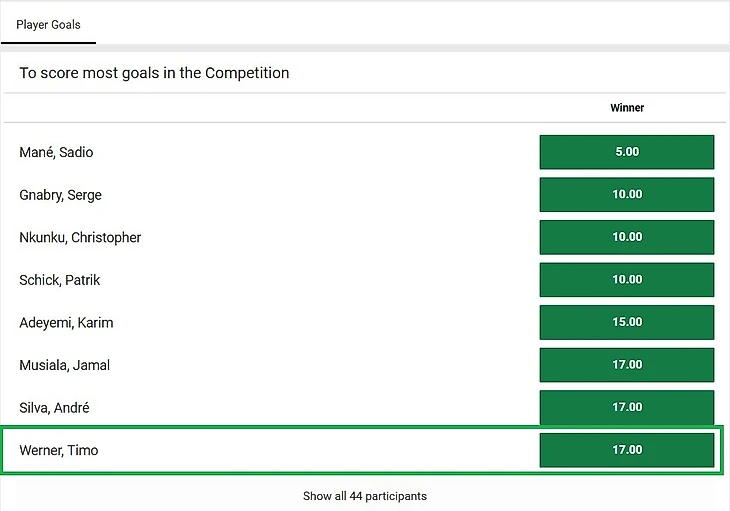Expand Show all 44 participants
Image resolution: width=730 pixels, height=511 pixels.
(x=365, y=496)
